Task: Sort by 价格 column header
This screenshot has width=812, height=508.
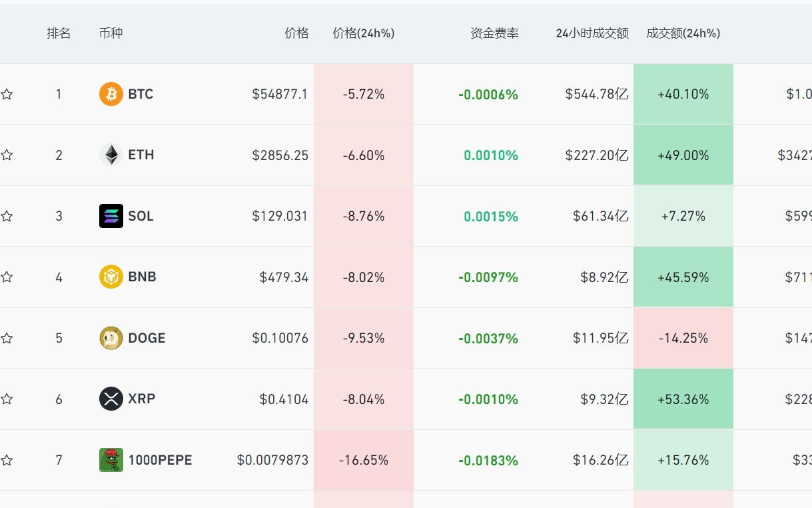Action: coord(296,33)
